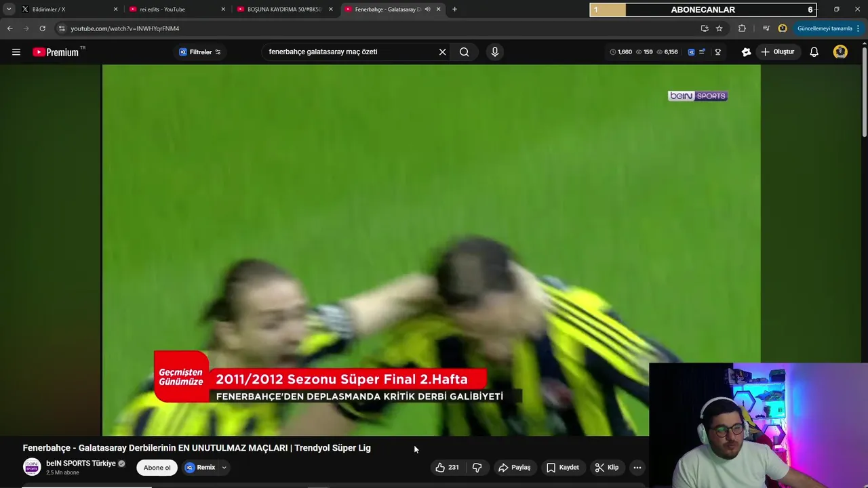Click the clock stat showing 1,660
The height and width of the screenshot is (488, 868).
620,52
